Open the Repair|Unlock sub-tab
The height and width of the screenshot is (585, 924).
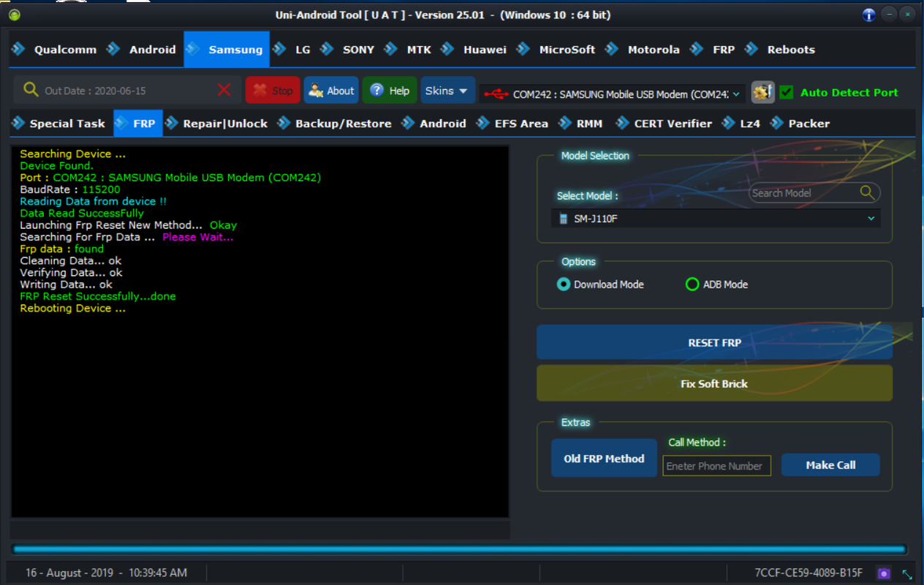[217, 124]
